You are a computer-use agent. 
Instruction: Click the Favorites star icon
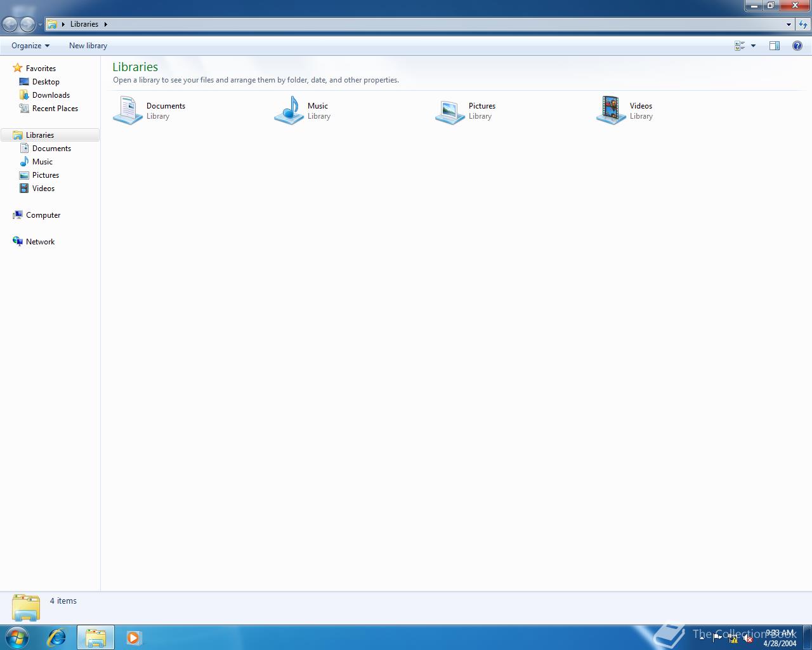click(18, 68)
